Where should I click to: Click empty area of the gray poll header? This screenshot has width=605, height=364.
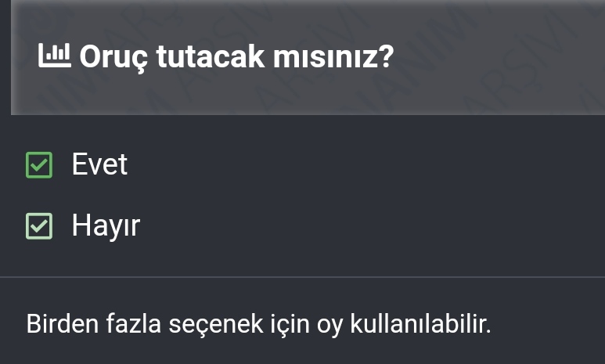pos(501,59)
